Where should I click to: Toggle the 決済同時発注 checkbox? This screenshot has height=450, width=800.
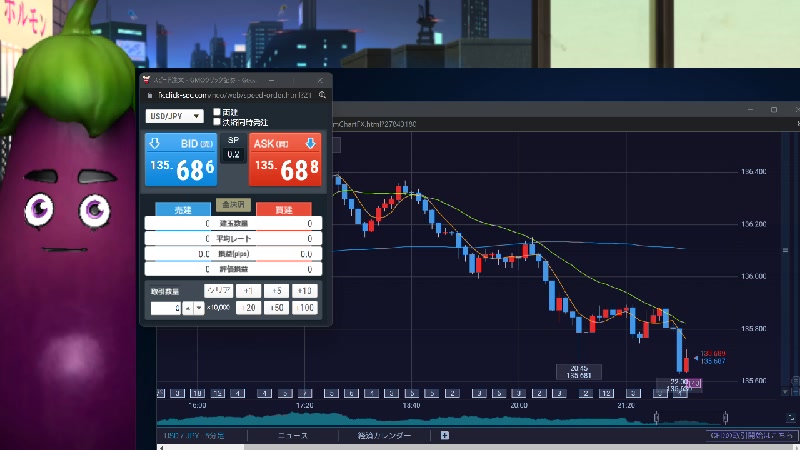[217, 121]
